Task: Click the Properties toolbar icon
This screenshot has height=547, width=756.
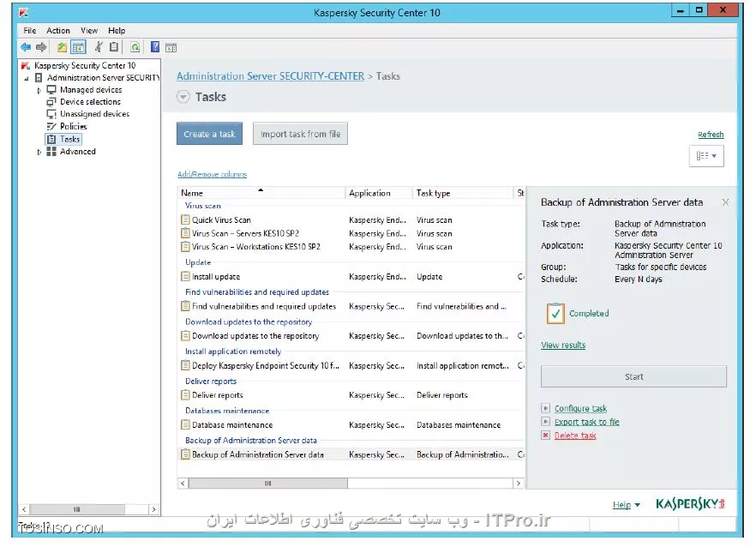Action: (x=114, y=47)
